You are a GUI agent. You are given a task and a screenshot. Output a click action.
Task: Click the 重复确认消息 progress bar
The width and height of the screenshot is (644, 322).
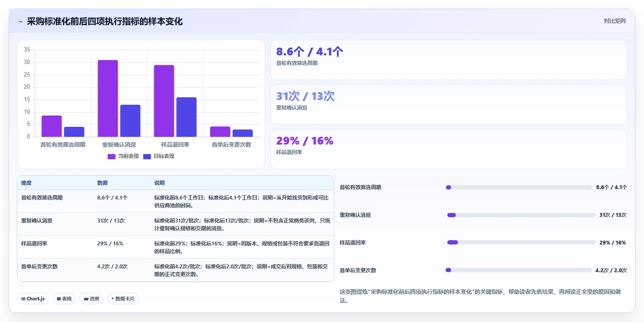tap(522, 215)
